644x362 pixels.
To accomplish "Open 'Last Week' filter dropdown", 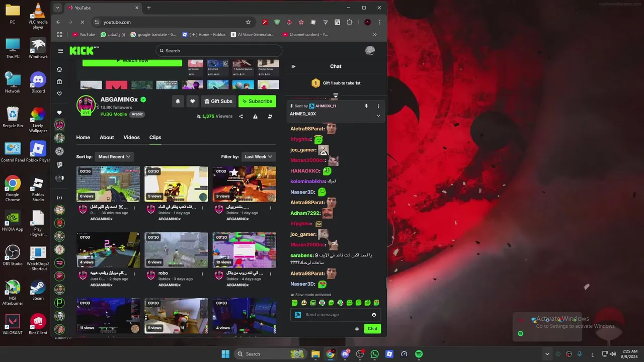I will (x=259, y=157).
